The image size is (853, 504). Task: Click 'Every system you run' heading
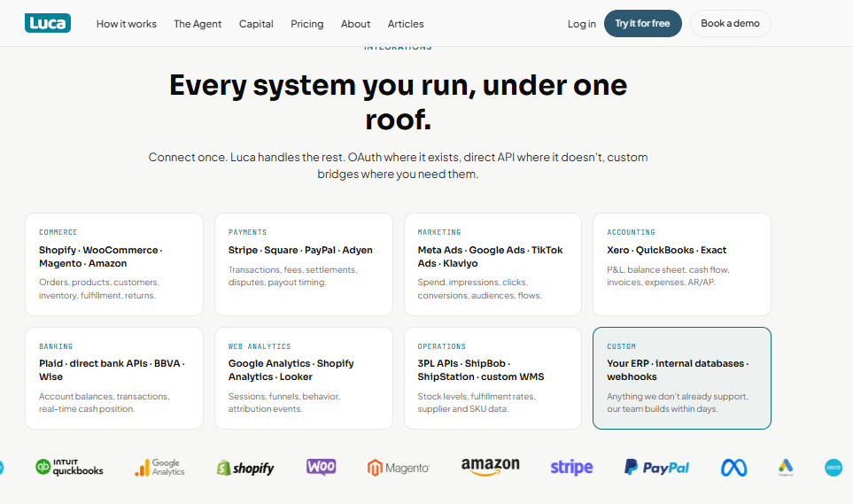coord(399,102)
